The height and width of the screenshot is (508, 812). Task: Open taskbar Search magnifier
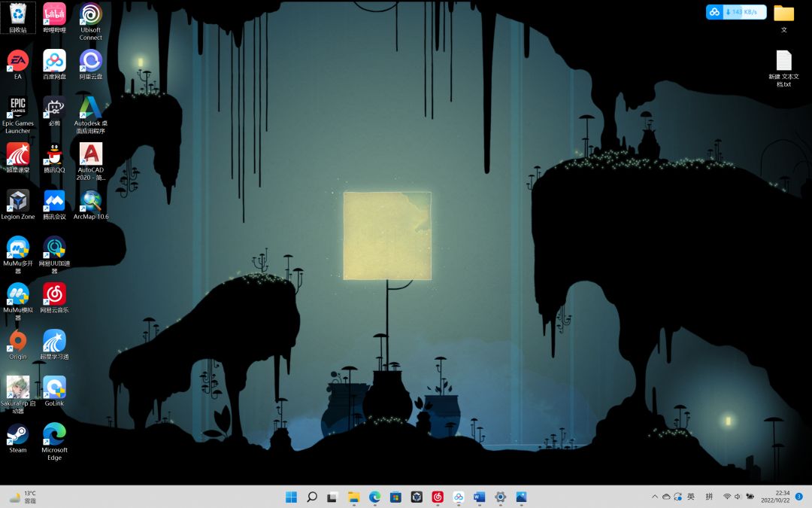click(x=312, y=497)
